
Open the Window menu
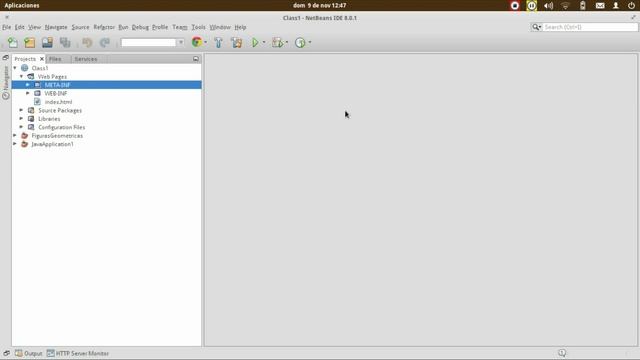pos(220,27)
